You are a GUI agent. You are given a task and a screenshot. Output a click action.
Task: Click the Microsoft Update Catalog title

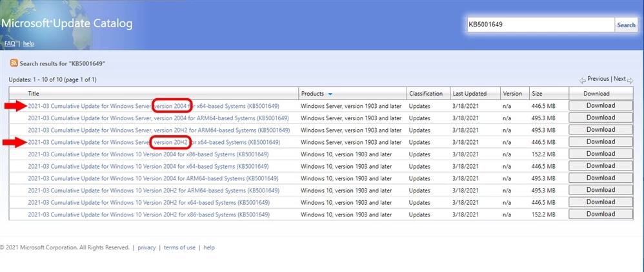point(66,23)
